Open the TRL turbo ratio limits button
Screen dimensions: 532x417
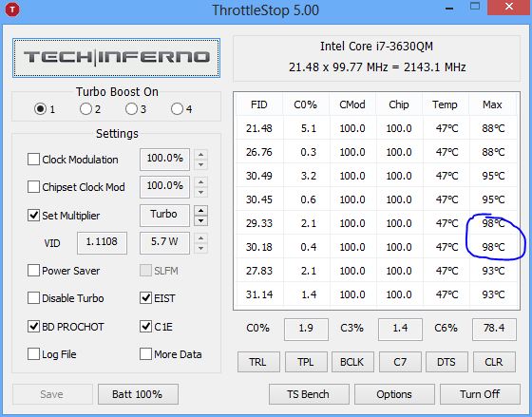click(x=258, y=362)
